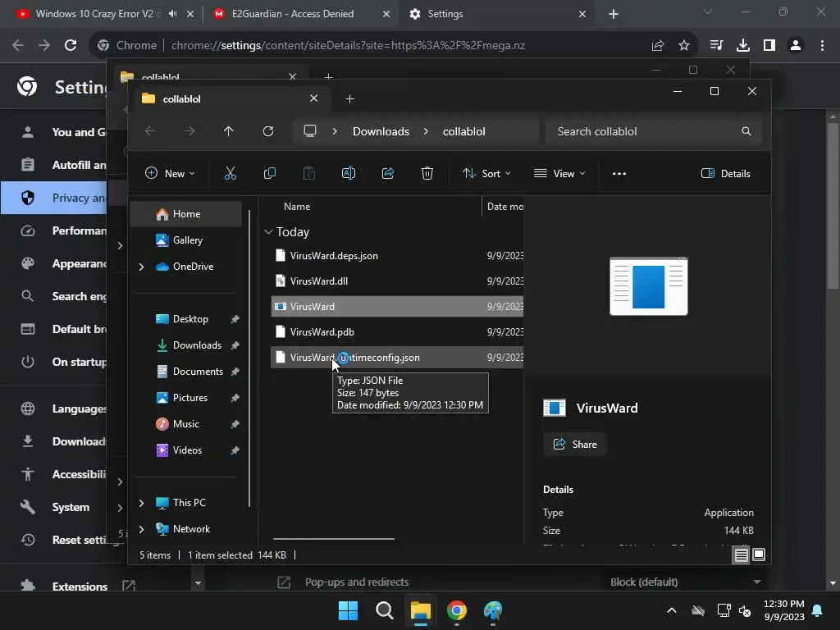Bookmark this page with star icon

(x=684, y=46)
